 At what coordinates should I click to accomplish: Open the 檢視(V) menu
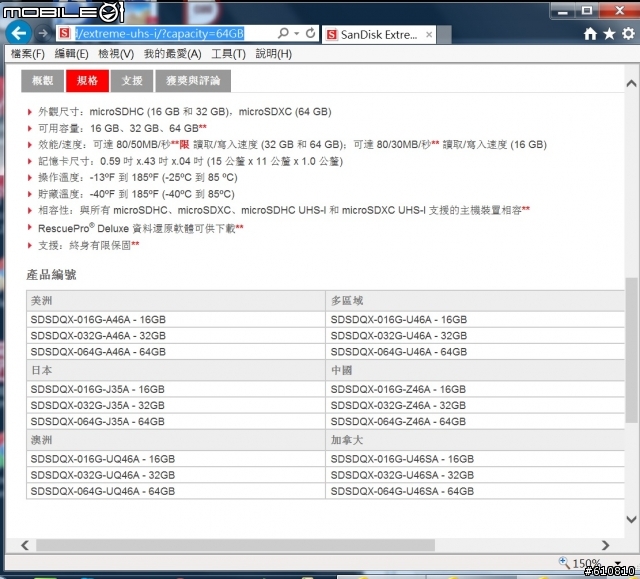116,54
